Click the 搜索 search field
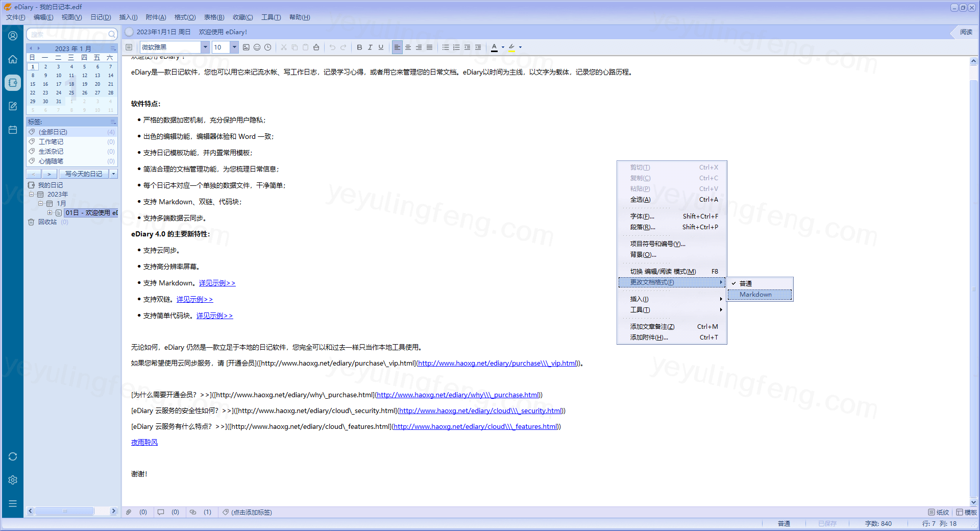Screen dimensions: 980x531 (x=69, y=34)
